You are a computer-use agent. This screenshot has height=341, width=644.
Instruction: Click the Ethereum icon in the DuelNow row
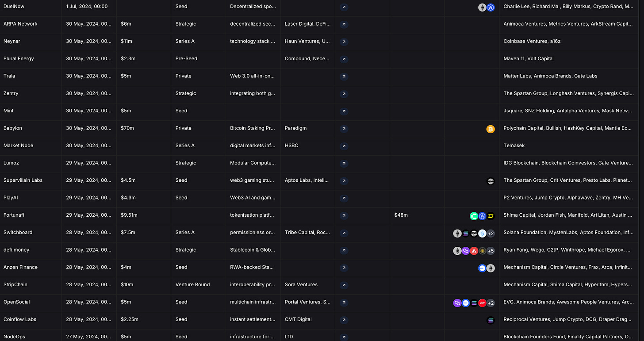(x=482, y=8)
